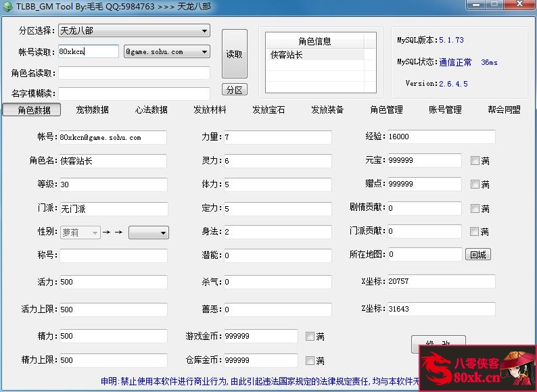The image size is (537, 392).
Task: Switch to the 帮会同盟 tab
Action: click(504, 109)
